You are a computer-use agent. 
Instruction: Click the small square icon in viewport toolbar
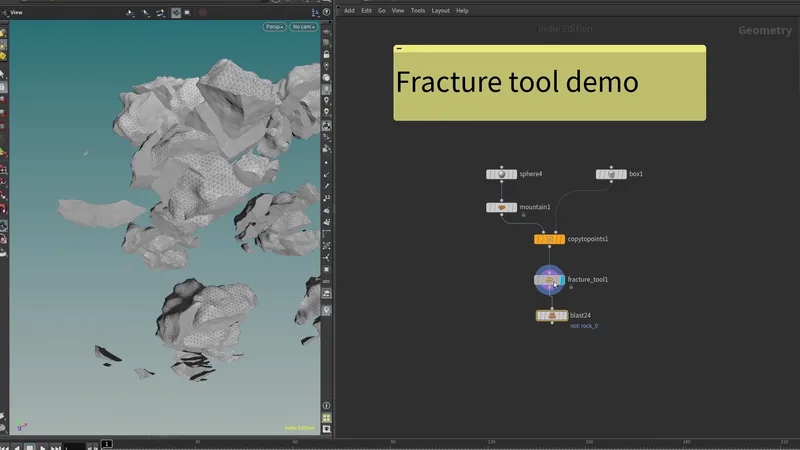(187, 13)
